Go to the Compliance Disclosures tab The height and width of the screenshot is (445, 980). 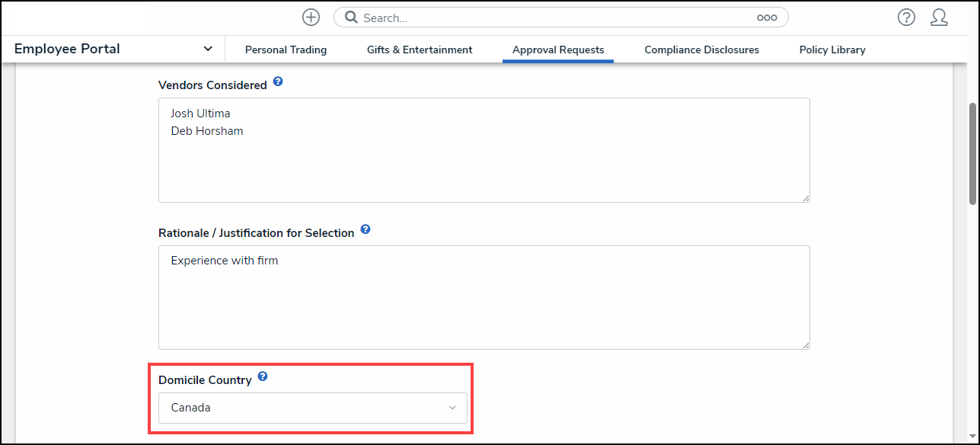click(x=701, y=50)
